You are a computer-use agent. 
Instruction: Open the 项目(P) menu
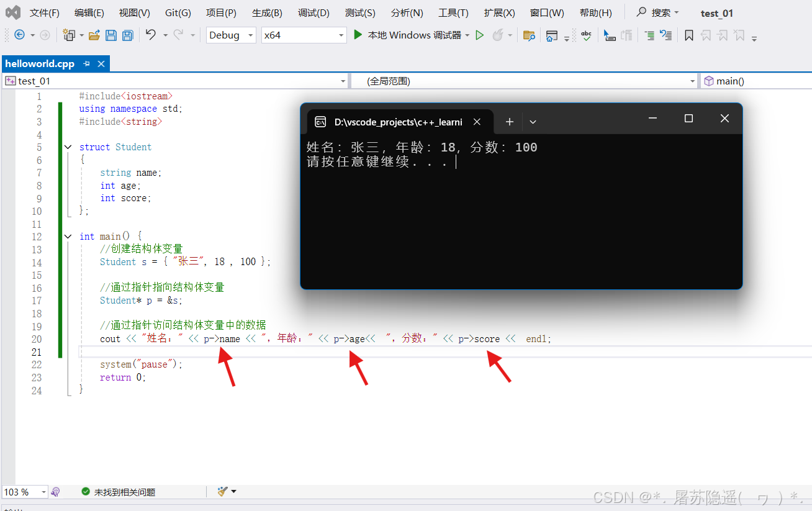221,13
